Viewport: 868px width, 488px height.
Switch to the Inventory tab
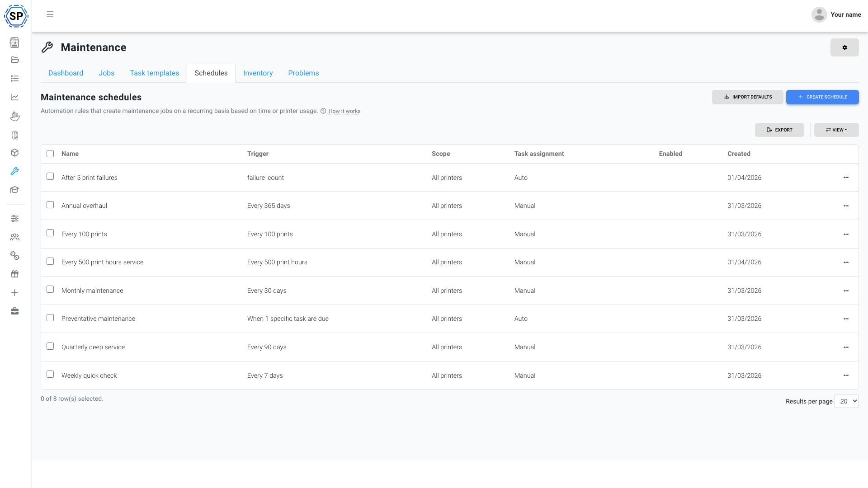(258, 73)
